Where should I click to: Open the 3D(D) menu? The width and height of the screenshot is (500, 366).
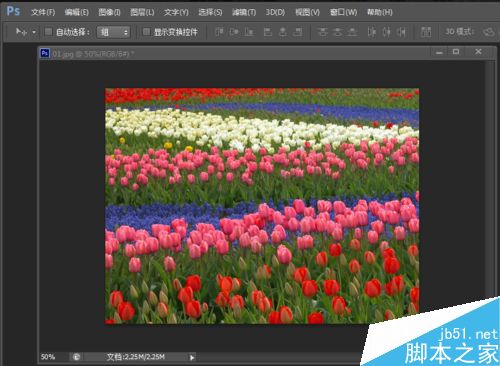tap(275, 12)
